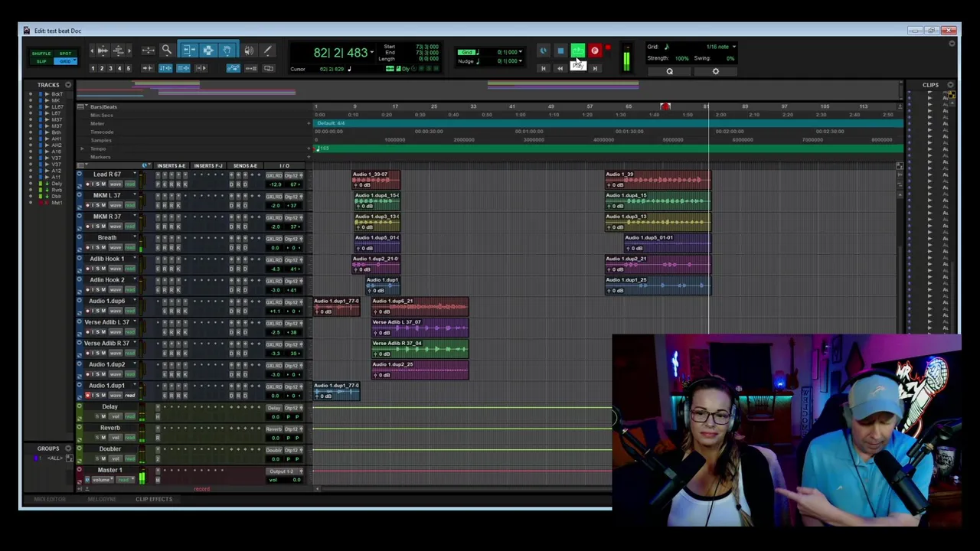
Task: Click the Return to Zero button
Action: point(544,68)
